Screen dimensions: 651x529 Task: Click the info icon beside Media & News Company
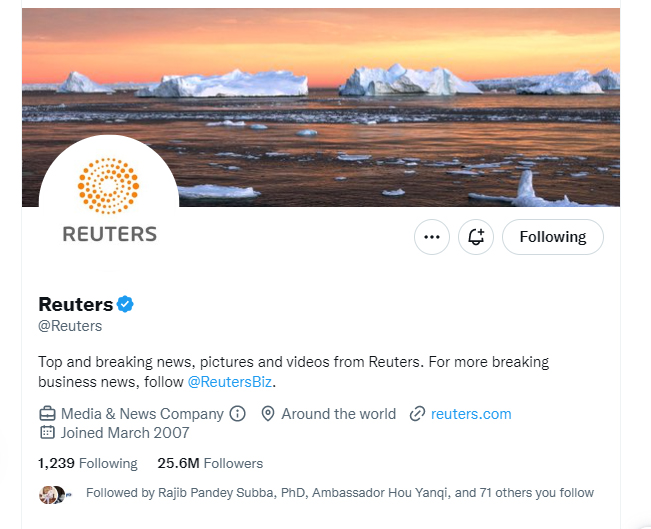tap(237, 414)
